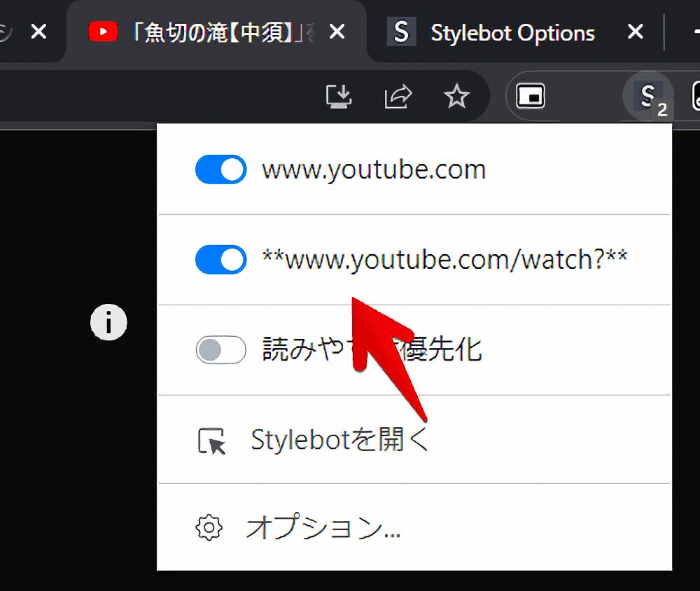The image size is (700, 591).
Task: Select the download/save page icon
Action: 339,97
